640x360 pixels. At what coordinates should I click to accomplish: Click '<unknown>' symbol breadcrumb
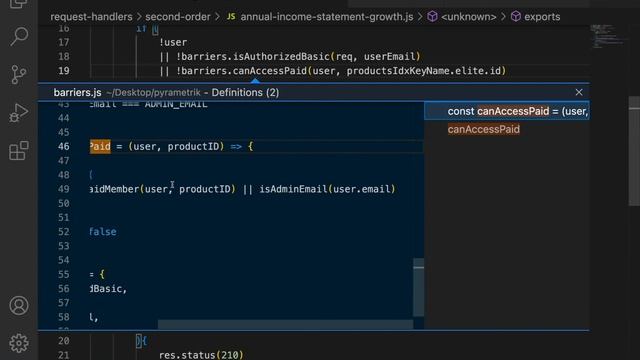click(469, 17)
